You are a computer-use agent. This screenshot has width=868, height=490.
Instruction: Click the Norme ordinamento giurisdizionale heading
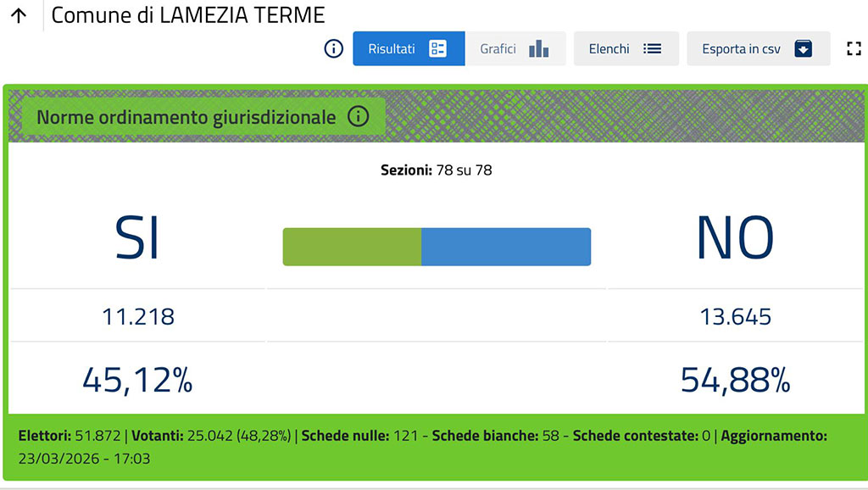[186, 117]
